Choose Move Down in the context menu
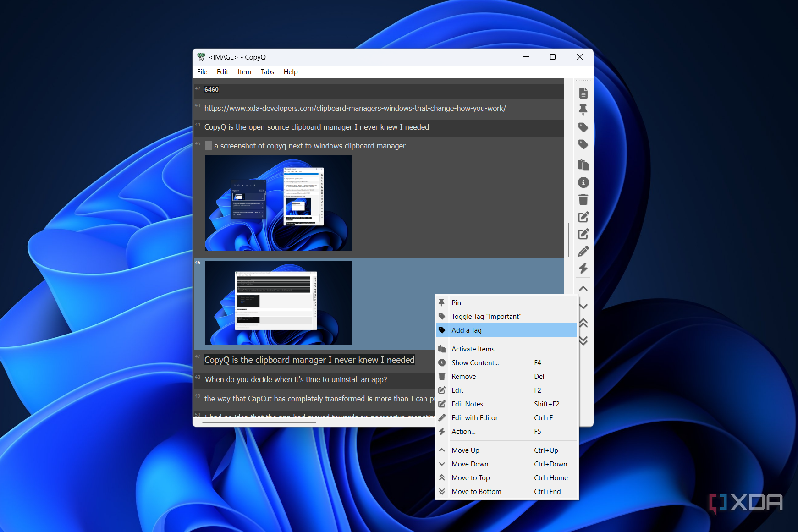Image resolution: width=798 pixels, height=532 pixels. click(506, 464)
